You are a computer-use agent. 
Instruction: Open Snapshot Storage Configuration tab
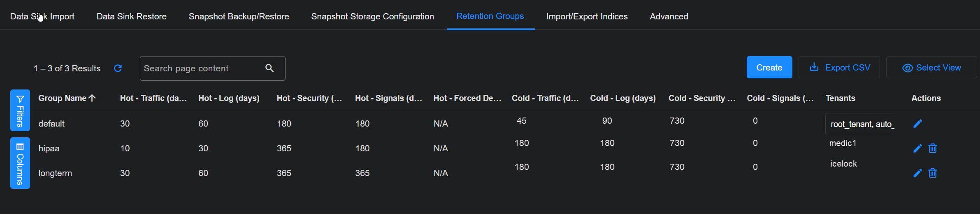point(372,16)
